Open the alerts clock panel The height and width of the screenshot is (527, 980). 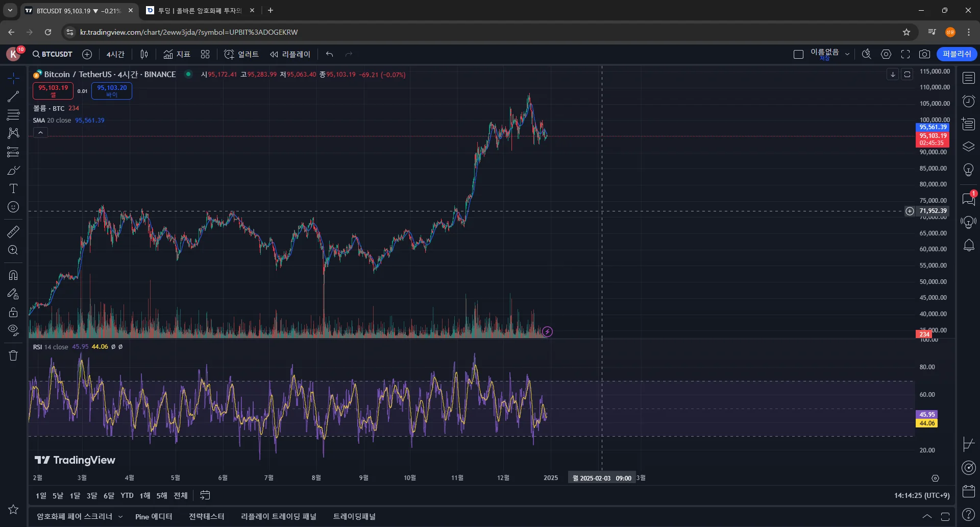coord(969,101)
